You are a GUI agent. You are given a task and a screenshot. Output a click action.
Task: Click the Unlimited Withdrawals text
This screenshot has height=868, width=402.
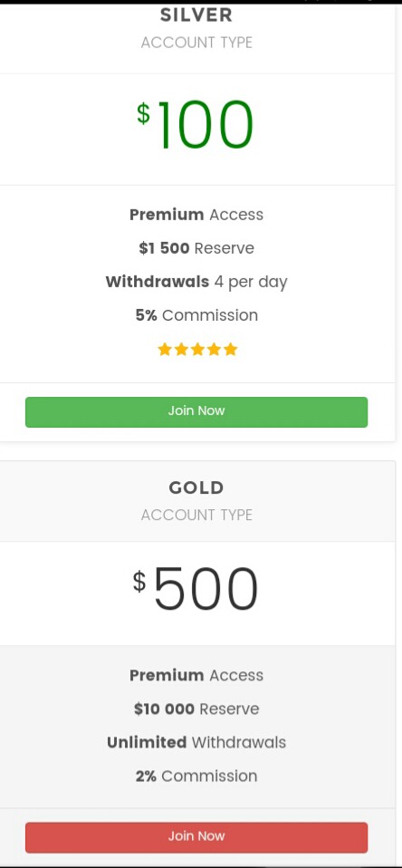tap(196, 742)
